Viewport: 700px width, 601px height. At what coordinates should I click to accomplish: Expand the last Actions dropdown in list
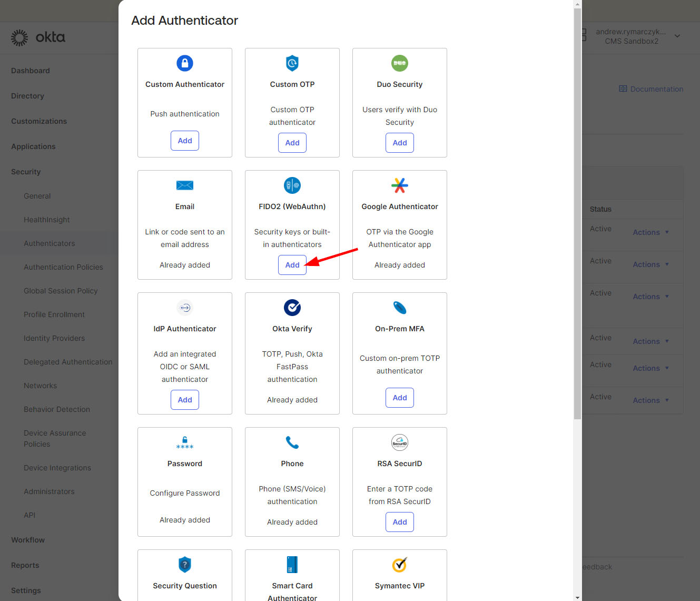click(650, 400)
